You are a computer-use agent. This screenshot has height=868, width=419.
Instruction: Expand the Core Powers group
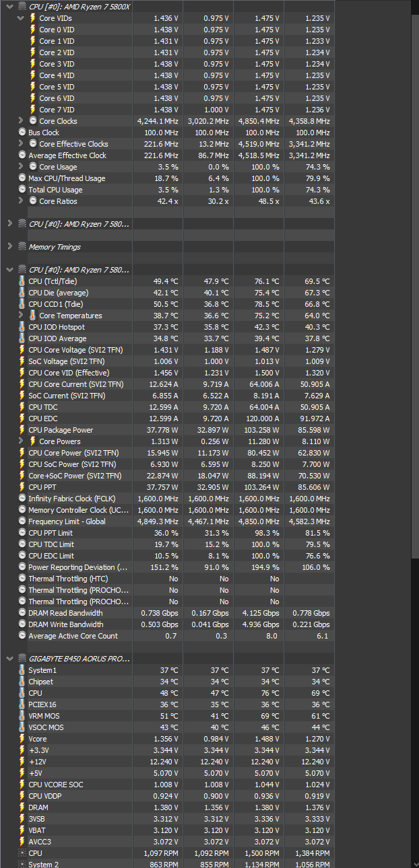click(20, 441)
